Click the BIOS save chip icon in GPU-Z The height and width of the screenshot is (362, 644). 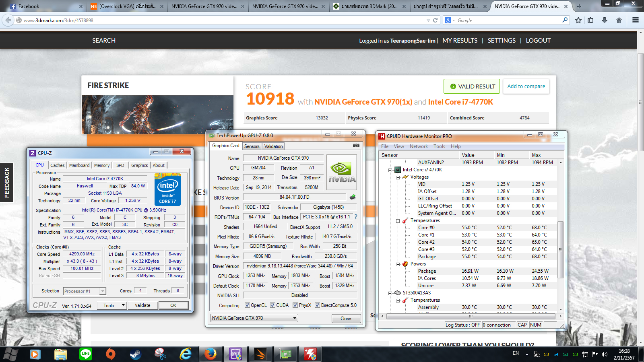[353, 197]
